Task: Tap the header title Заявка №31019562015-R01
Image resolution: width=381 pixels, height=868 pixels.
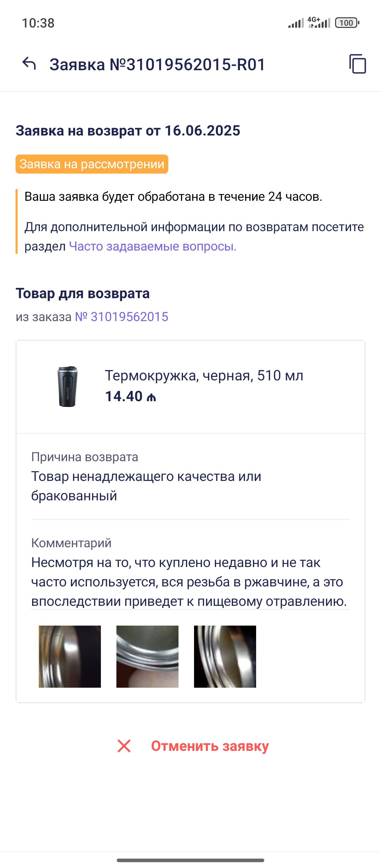Action: coord(157,65)
